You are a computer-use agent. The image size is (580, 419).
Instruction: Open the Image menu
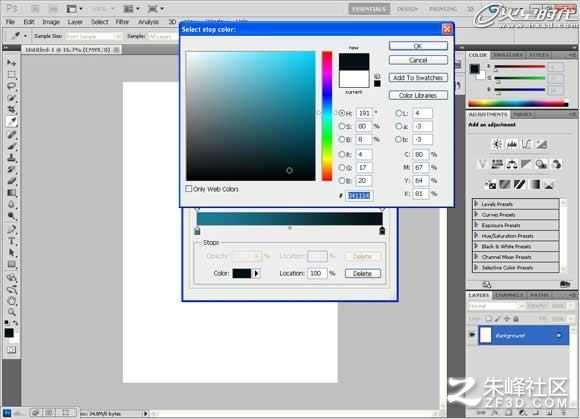point(51,22)
